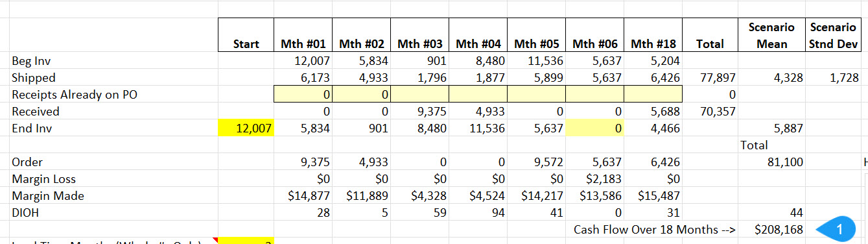Screen dimensions: 868x244
Task: Select Margin Loss Mth #06 value $2,183
Action: click(x=594, y=179)
